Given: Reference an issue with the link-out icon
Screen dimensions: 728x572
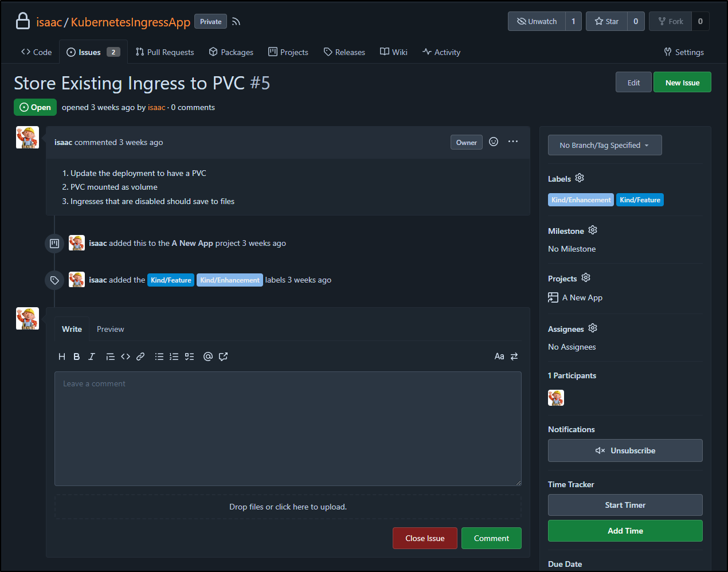Looking at the screenshot, I should coord(224,356).
